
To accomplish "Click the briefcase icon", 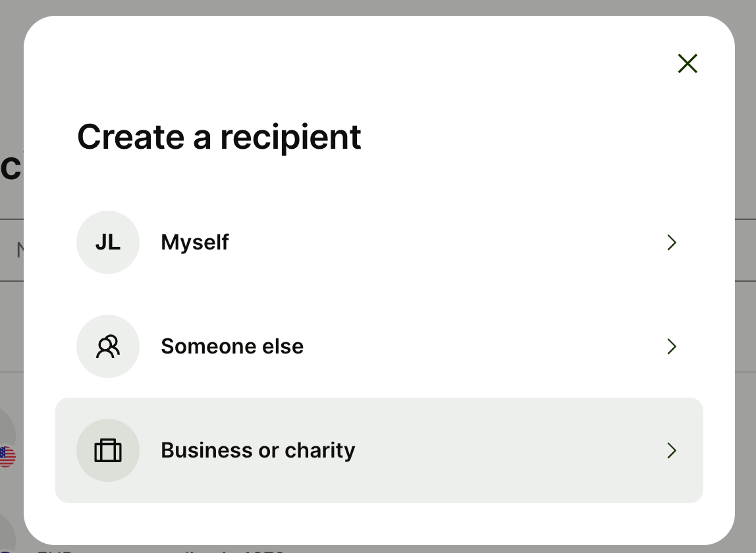I will click(x=108, y=450).
